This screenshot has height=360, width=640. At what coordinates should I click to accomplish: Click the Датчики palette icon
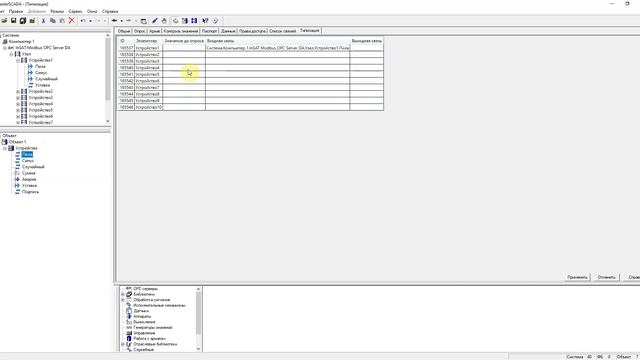pos(129,311)
